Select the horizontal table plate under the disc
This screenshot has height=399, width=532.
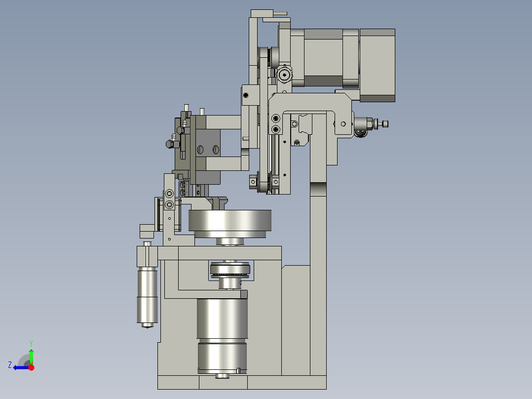coord(220,253)
